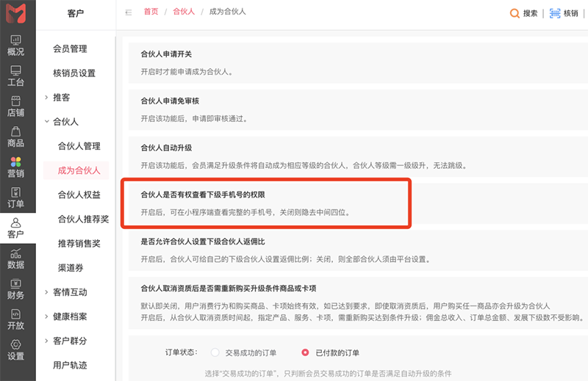Open 推荐销售奖 submenu item

(x=79, y=244)
